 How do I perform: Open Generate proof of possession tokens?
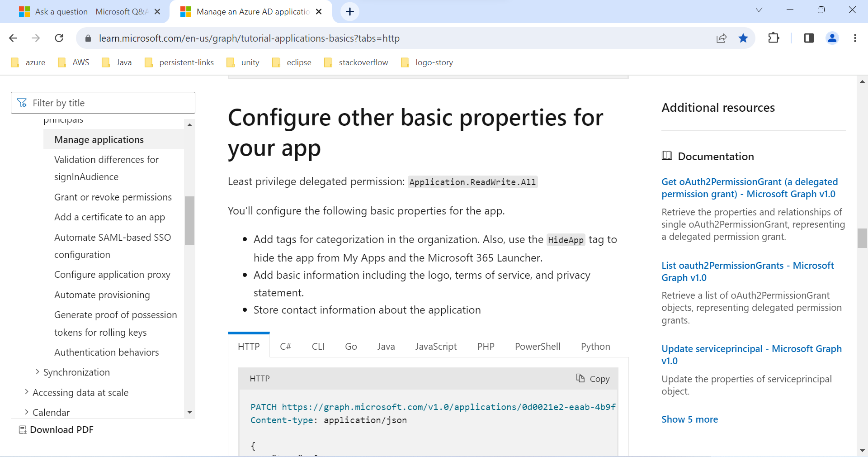pyautogui.click(x=115, y=324)
